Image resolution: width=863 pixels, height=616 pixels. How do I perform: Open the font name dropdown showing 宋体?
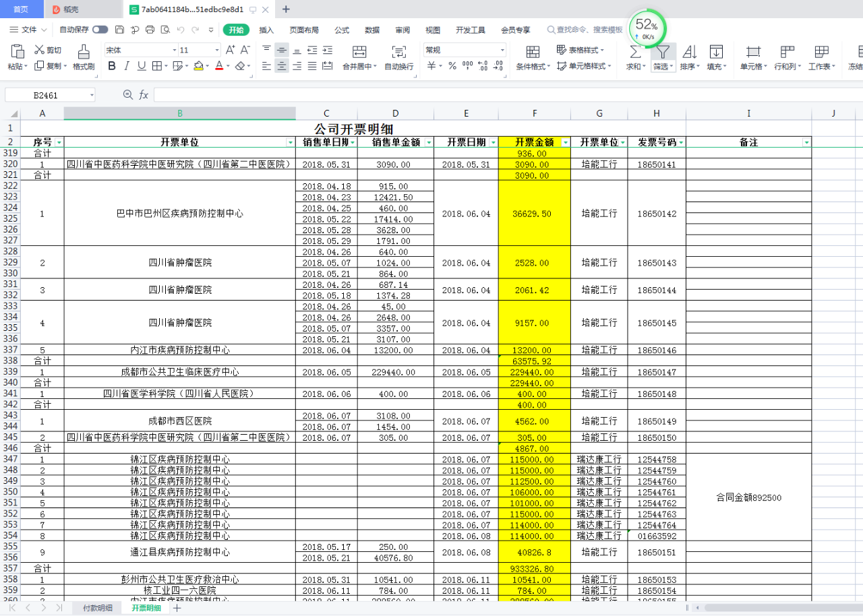coord(173,50)
